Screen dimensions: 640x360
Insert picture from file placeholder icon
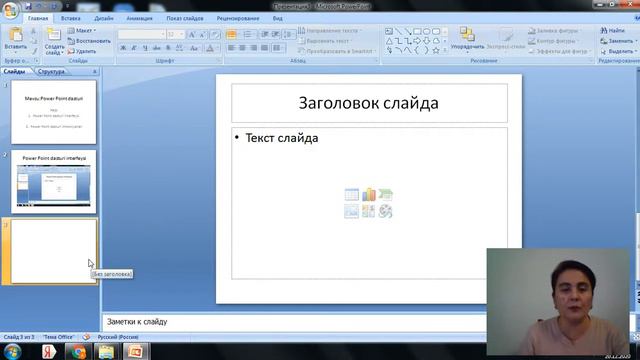coord(351,211)
